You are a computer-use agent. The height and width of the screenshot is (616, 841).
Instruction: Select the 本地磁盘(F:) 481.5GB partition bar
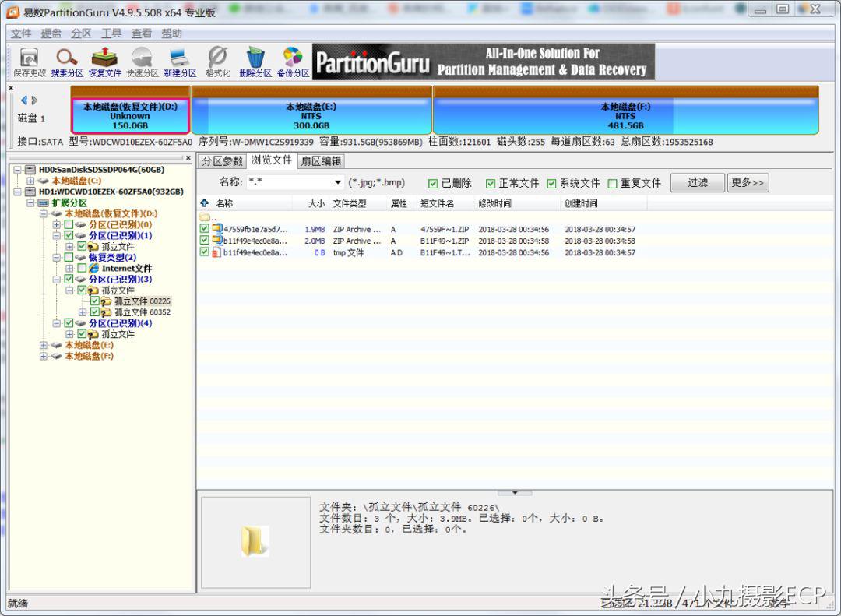[x=625, y=116]
